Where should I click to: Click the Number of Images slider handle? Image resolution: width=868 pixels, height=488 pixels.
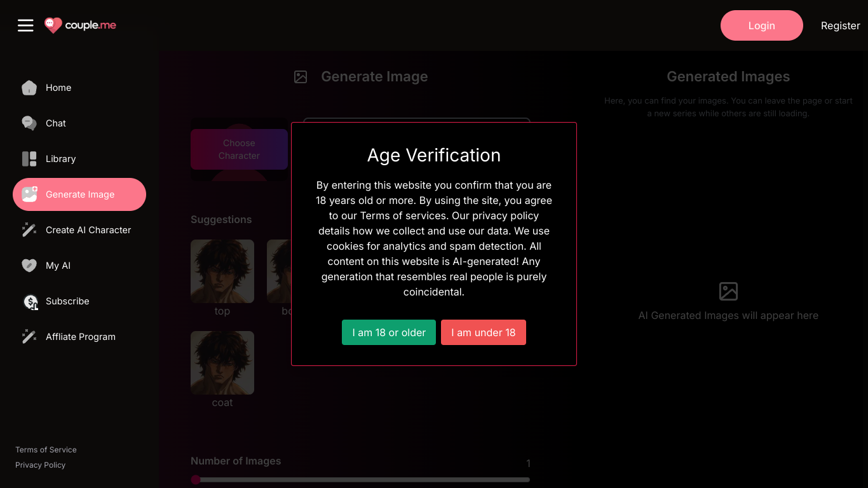coord(196,480)
